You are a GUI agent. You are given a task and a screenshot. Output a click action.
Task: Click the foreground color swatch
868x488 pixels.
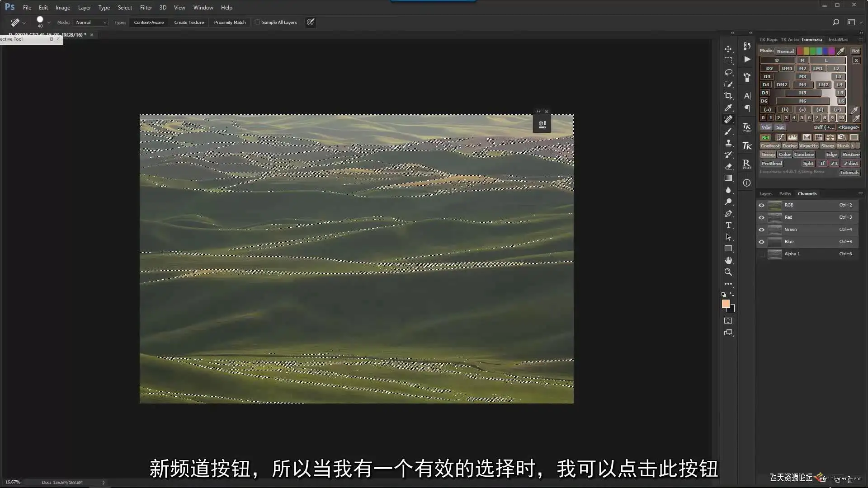point(726,304)
